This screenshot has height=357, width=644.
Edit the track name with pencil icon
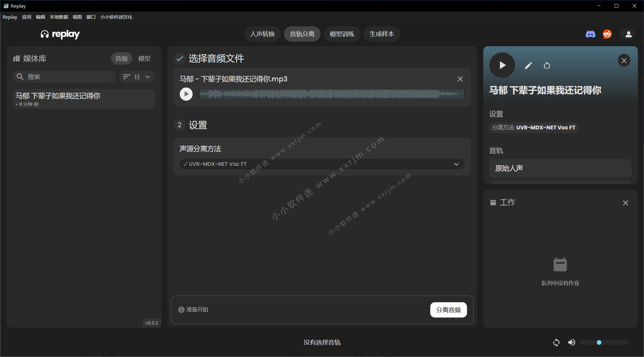pos(529,65)
